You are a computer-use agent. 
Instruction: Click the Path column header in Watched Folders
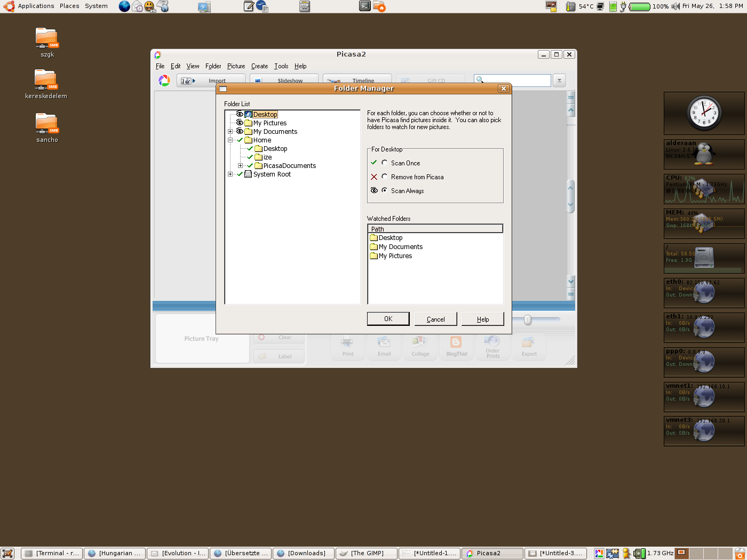click(435, 229)
